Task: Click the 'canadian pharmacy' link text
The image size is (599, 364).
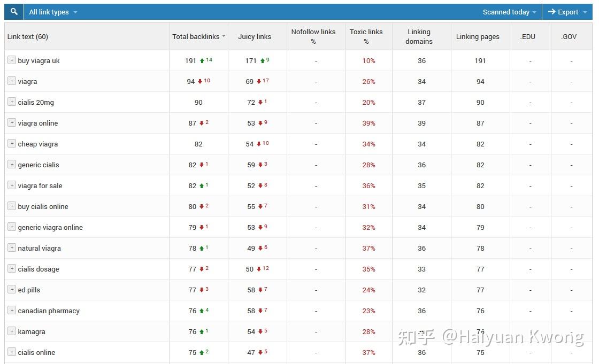Action: pyautogui.click(x=49, y=311)
